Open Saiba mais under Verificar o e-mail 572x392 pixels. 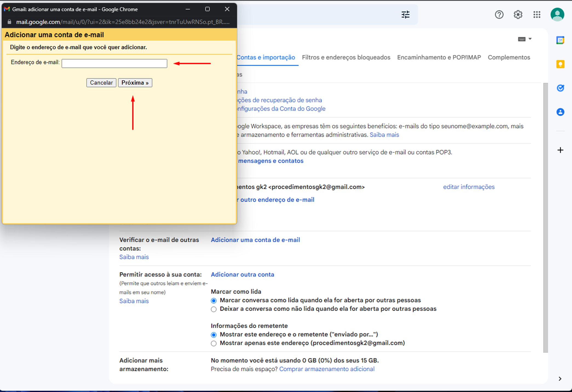coord(134,257)
